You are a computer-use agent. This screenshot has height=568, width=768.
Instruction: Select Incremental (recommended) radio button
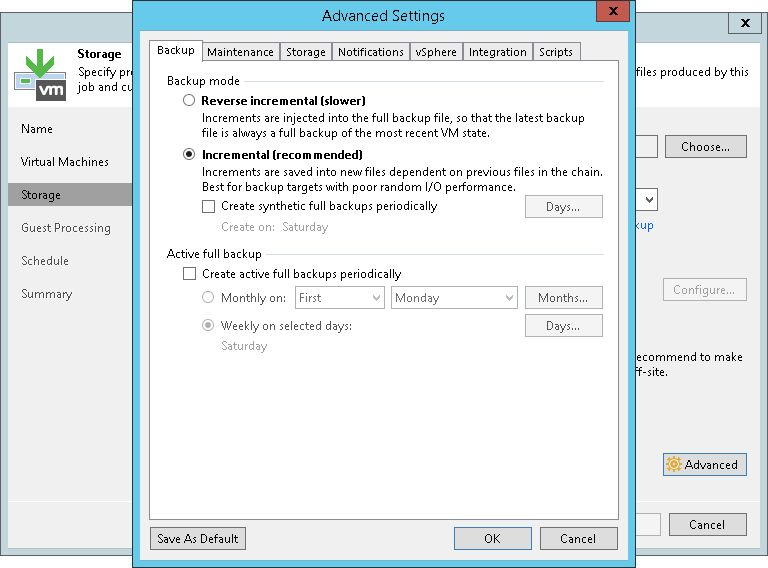[189, 154]
